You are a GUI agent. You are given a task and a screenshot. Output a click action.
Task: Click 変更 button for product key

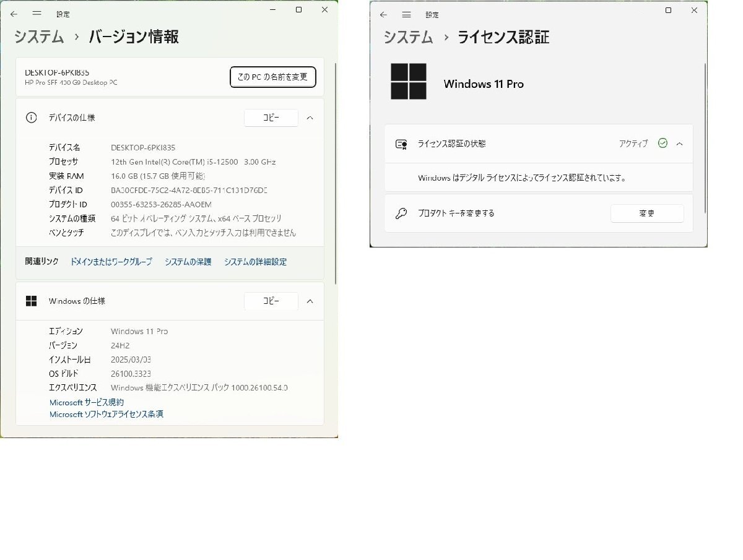[x=647, y=213]
